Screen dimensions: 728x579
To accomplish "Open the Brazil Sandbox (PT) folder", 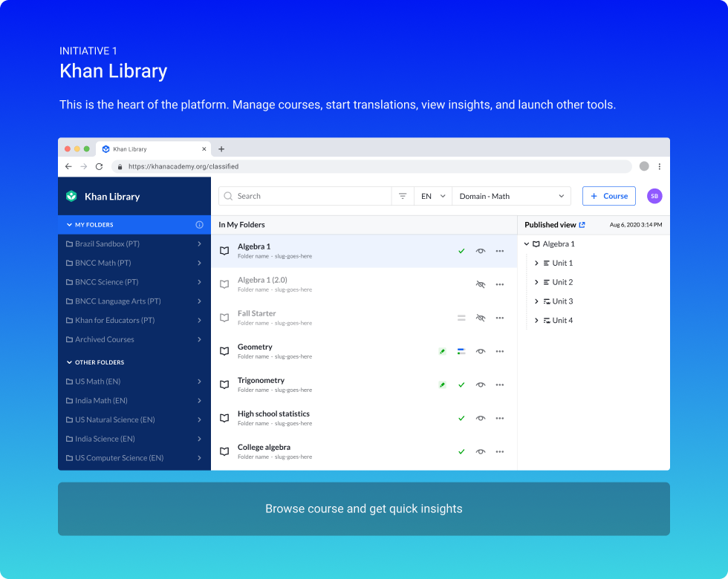I will [x=134, y=244].
